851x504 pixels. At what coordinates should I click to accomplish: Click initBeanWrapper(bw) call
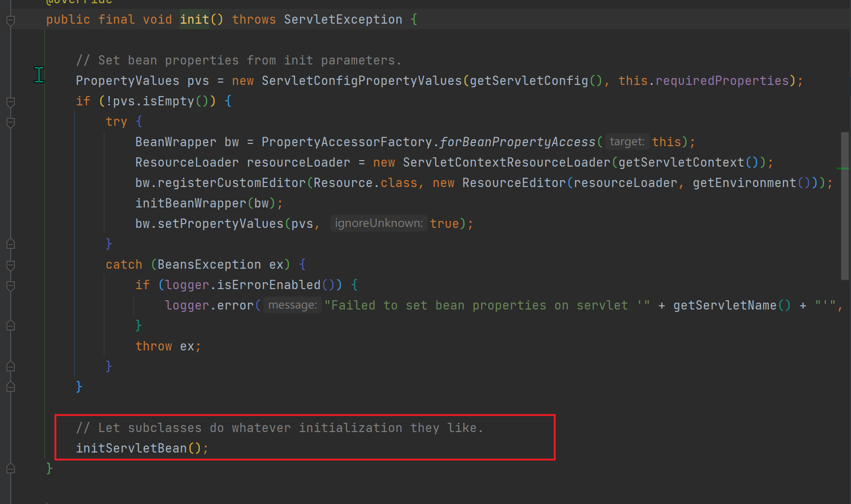205,203
